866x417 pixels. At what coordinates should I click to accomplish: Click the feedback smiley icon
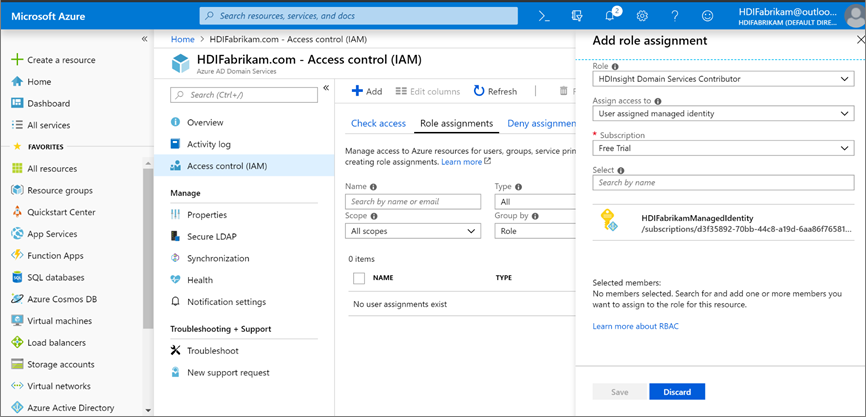708,16
